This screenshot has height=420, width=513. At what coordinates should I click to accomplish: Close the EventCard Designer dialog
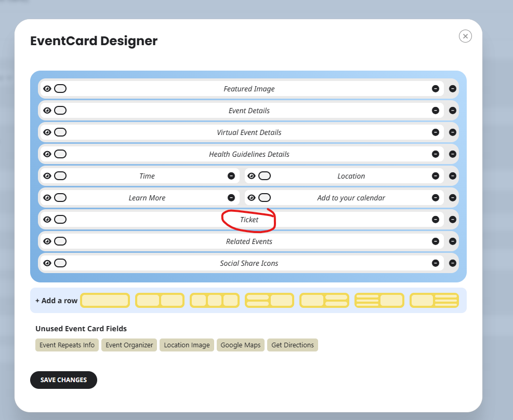tap(465, 36)
